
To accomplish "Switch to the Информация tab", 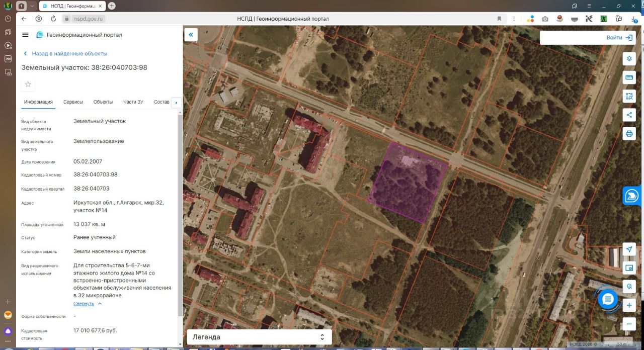I will (38, 102).
